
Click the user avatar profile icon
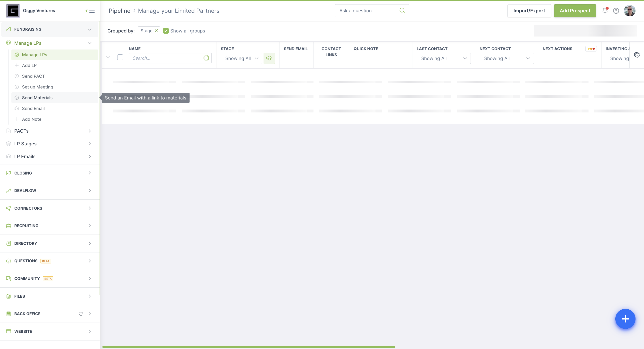[x=630, y=11]
